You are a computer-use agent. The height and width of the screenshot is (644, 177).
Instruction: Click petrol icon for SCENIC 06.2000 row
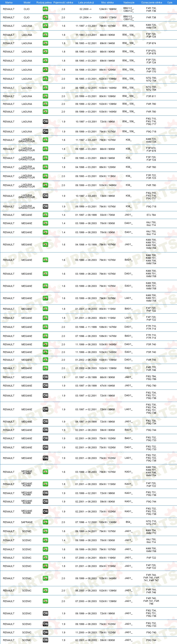45,591
